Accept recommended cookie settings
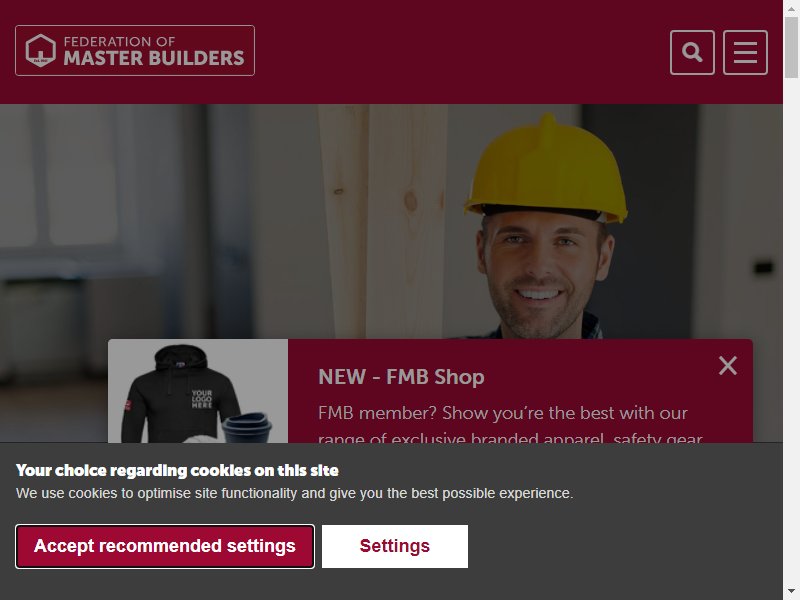 click(165, 546)
